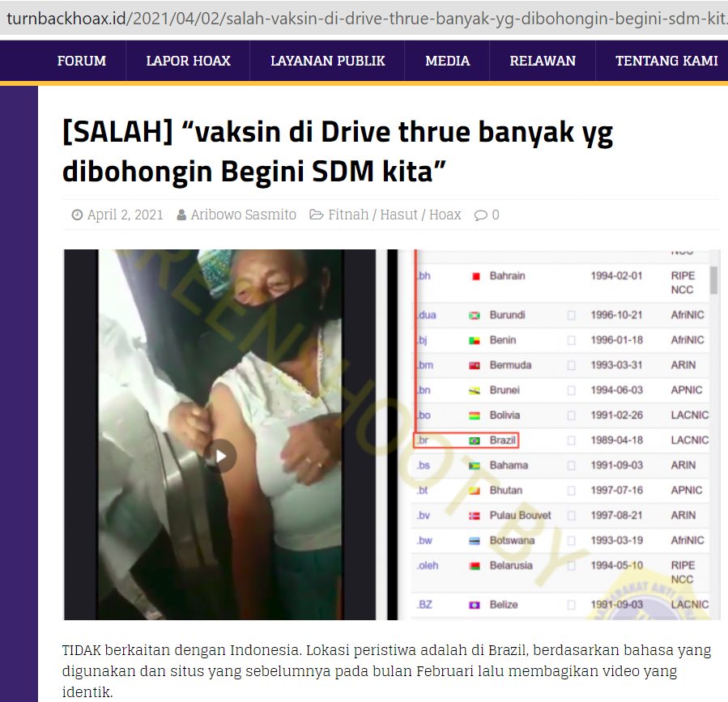The width and height of the screenshot is (728, 702).
Task: Open the TENTANG KAMI menu item
Action: (x=666, y=61)
